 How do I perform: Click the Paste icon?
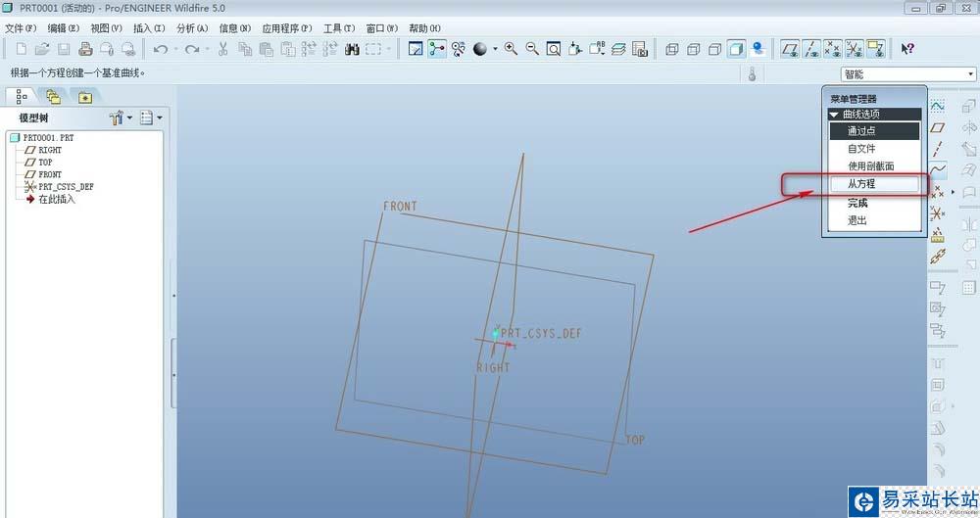tap(267, 49)
